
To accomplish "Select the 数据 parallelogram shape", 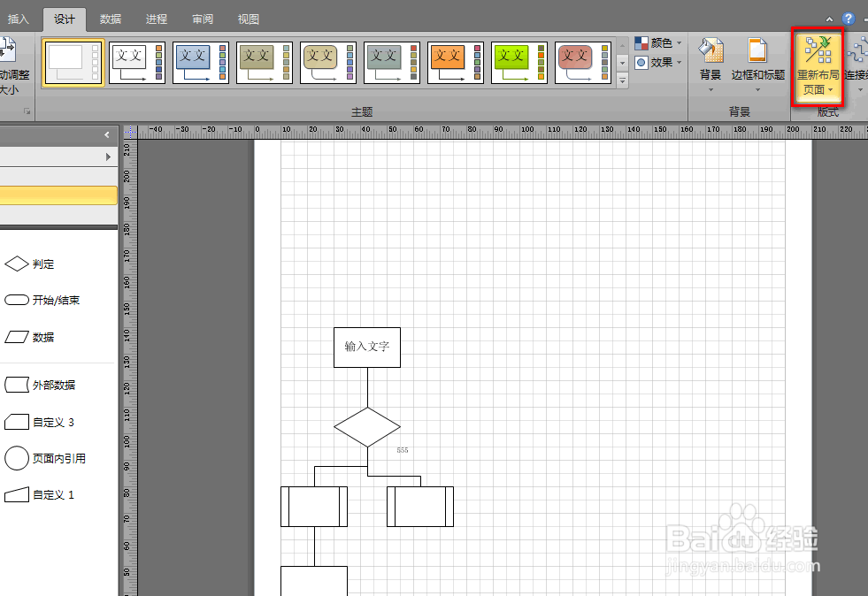I will click(29, 337).
